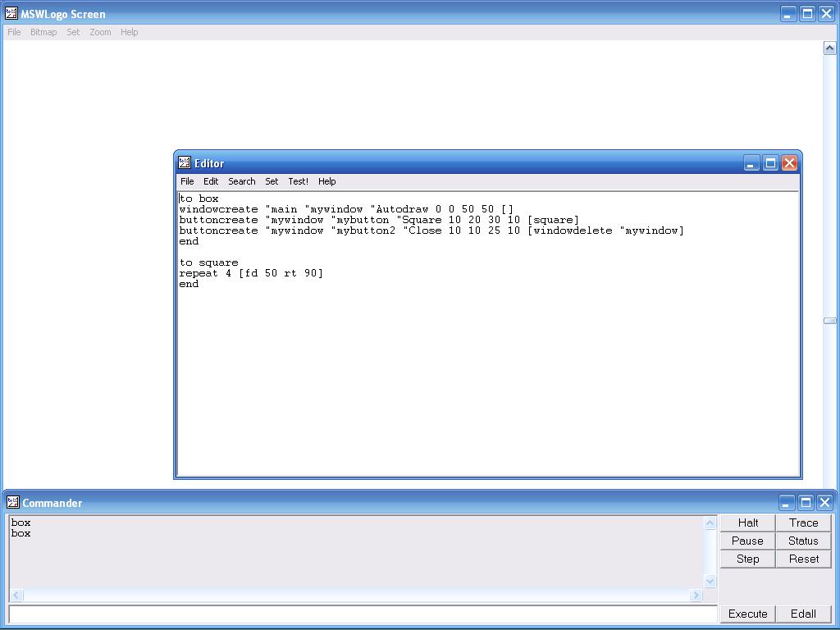Screen dimensions: 840x630
Task: Open the MSWLogo Screen Bitmap menu
Action: [43, 32]
